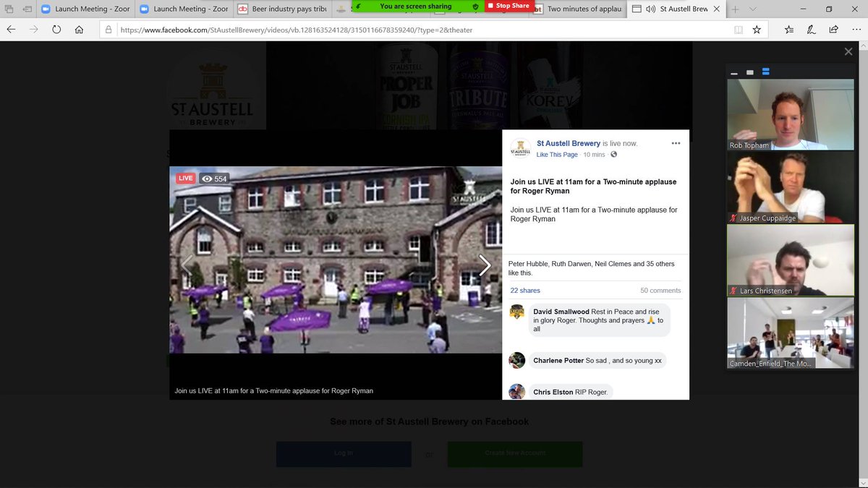Screen dimensions: 868x488
Task: Click St Austell Brewery profile logo
Action: pos(521,147)
